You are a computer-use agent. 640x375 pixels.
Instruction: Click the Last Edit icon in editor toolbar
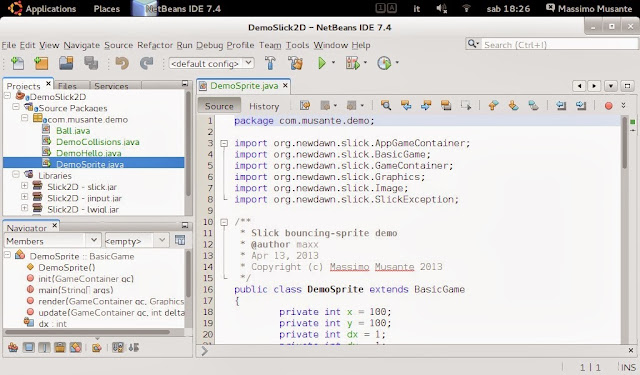pyautogui.click(x=305, y=106)
